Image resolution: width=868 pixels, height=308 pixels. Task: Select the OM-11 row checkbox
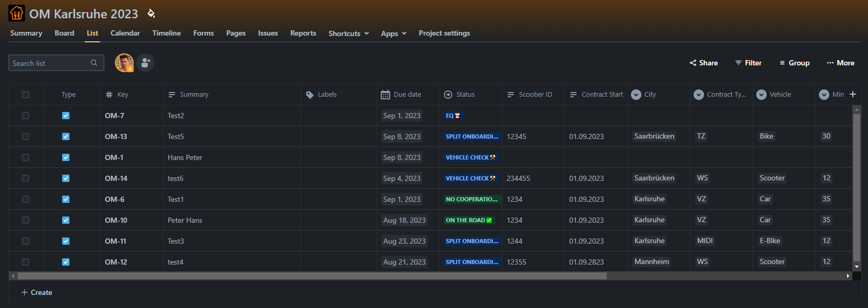pyautogui.click(x=26, y=241)
